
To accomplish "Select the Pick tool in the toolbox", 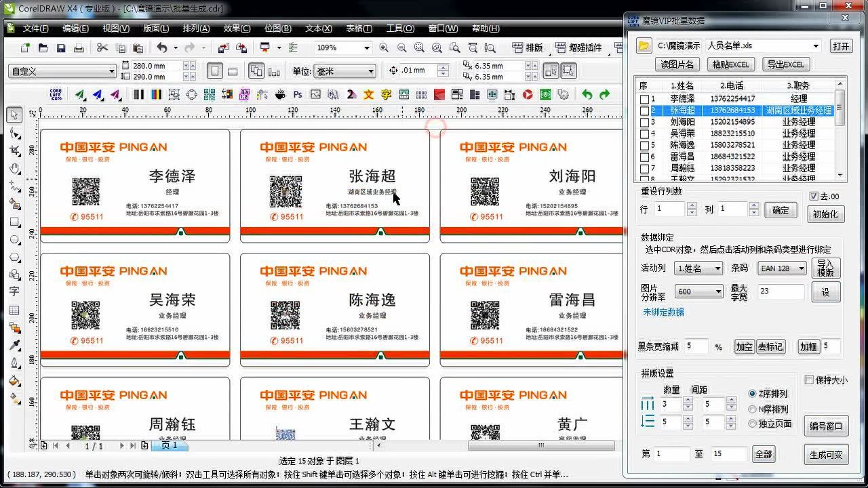I will point(14,115).
